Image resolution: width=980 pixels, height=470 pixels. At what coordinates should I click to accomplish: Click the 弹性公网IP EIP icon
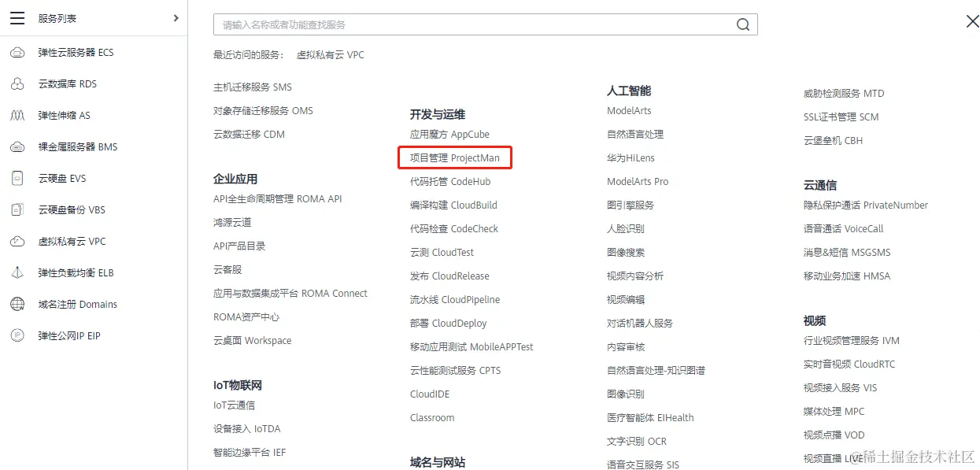click(17, 336)
